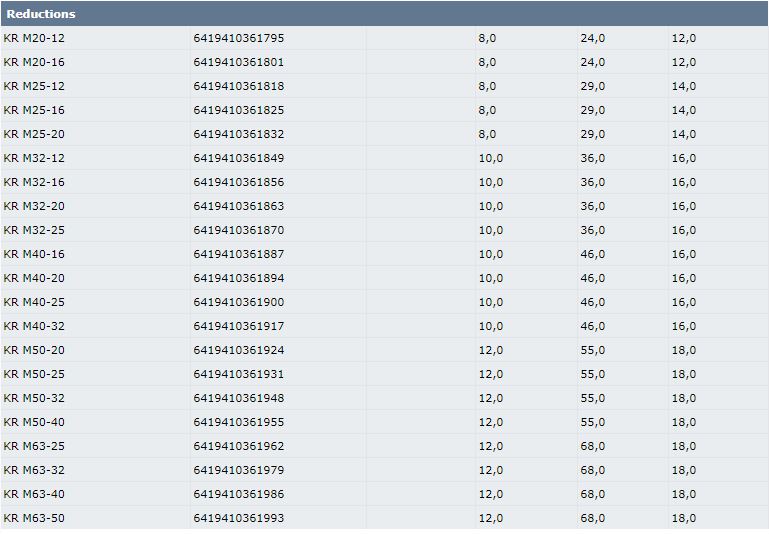Click the 29,0 value in KR M25-16 row
Screen dimensions: 769x534
click(x=592, y=110)
